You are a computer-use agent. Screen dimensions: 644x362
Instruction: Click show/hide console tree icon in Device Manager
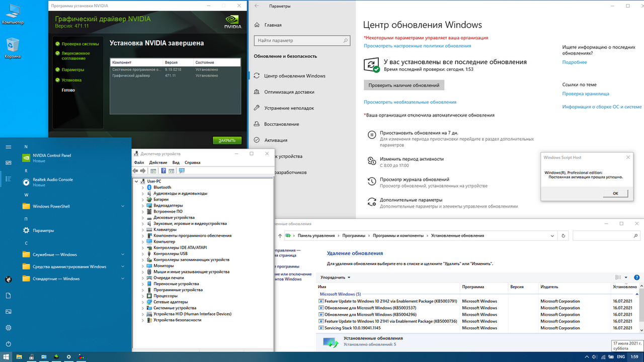(153, 171)
